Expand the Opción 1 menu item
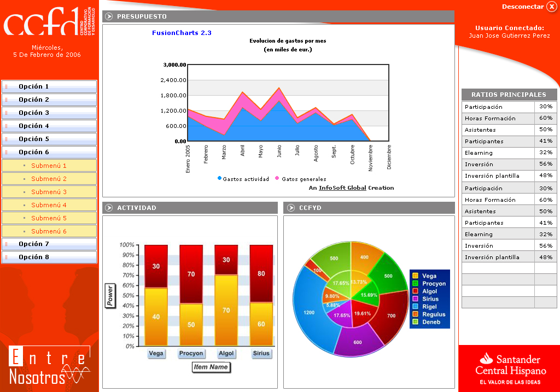Viewport: 560px width, 392px height. point(49,86)
